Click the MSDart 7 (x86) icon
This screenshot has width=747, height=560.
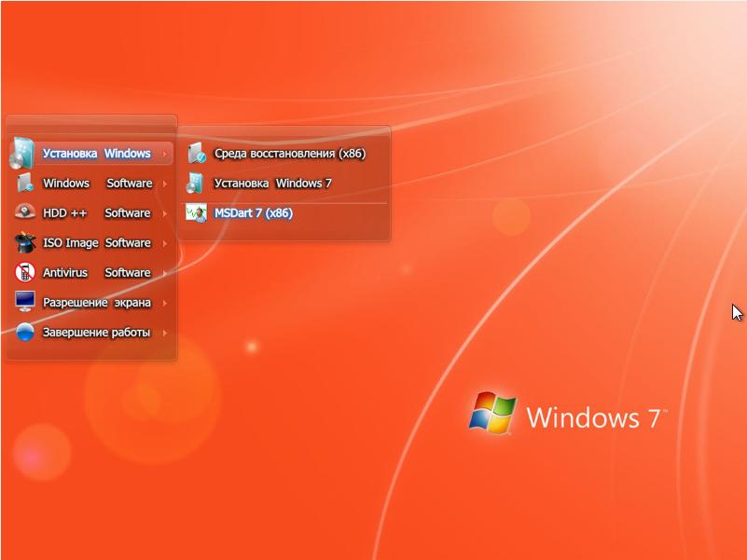196,212
